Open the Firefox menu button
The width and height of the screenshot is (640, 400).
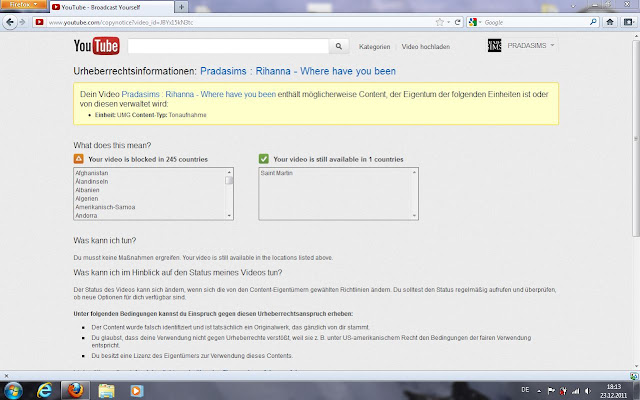[x=23, y=5]
